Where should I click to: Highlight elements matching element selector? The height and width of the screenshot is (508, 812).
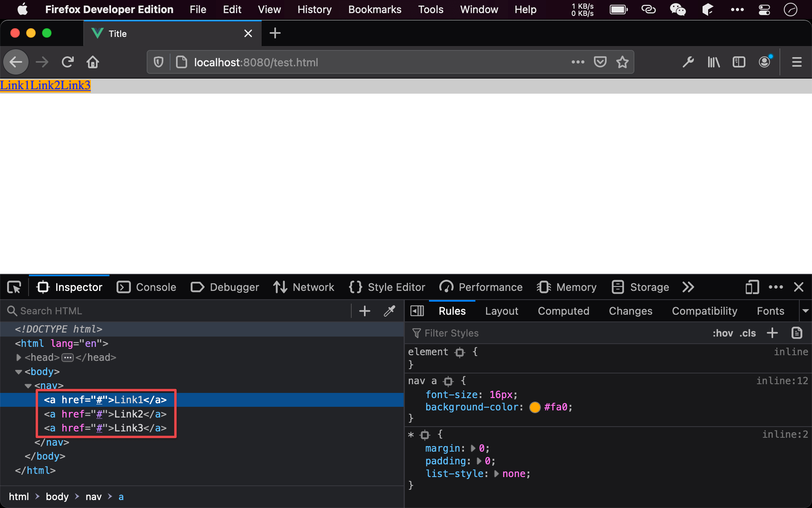pyautogui.click(x=460, y=352)
